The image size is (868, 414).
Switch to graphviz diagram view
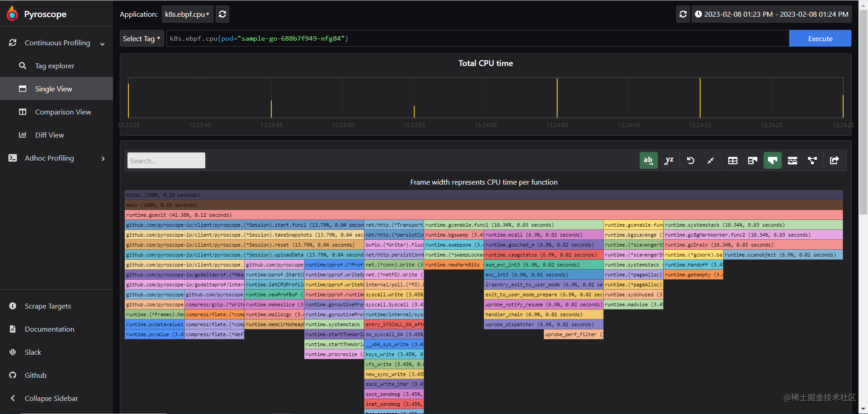(x=812, y=161)
